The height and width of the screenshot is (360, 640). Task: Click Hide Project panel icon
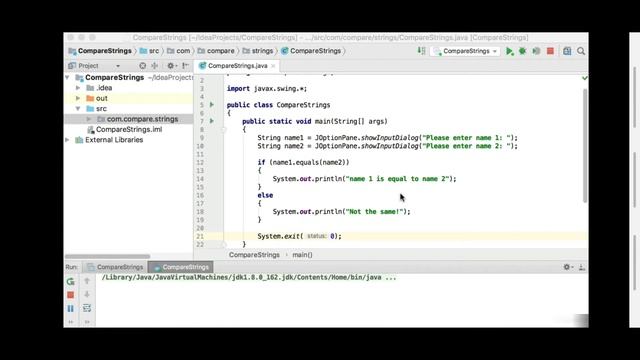click(x=185, y=65)
